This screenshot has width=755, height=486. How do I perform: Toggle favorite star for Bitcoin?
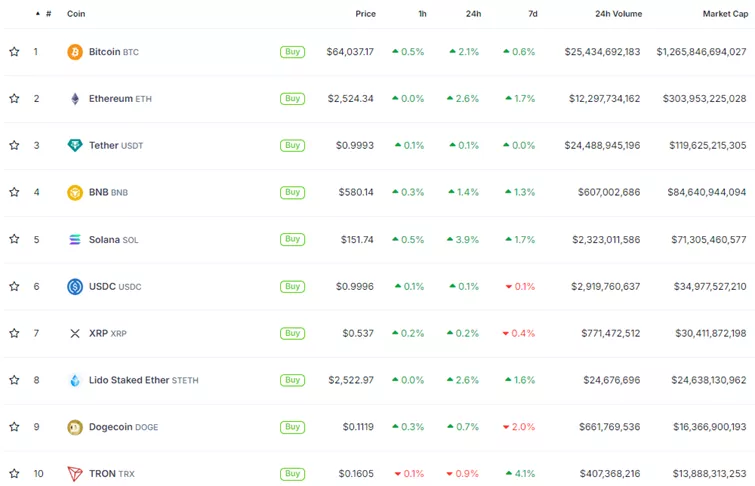(14, 52)
